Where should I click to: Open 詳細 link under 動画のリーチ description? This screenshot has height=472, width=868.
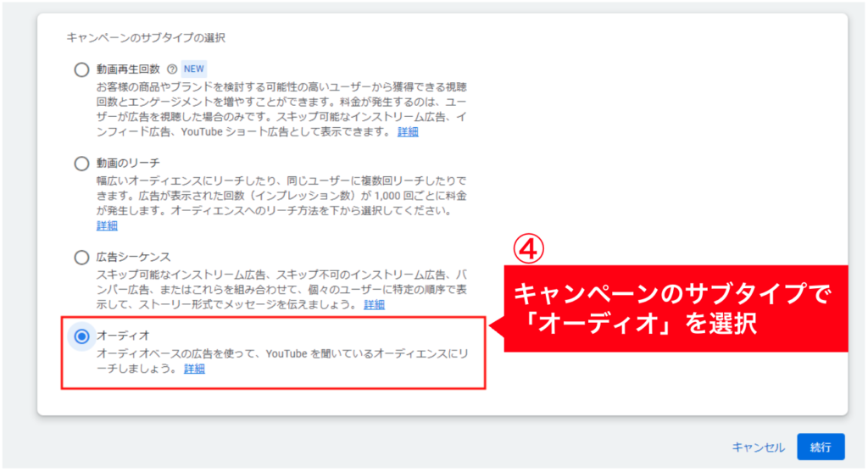(x=107, y=225)
